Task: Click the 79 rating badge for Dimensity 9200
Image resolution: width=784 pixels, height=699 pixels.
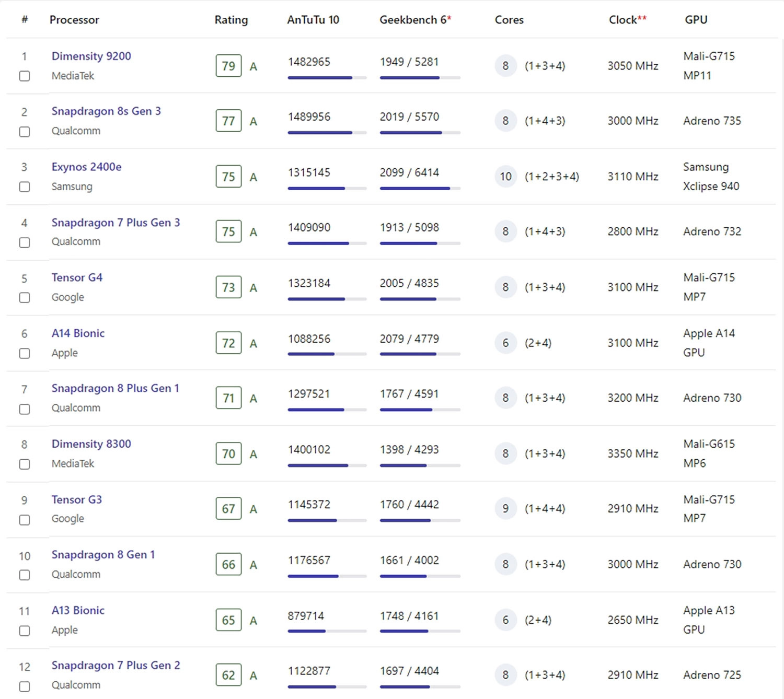Action: 228,66
